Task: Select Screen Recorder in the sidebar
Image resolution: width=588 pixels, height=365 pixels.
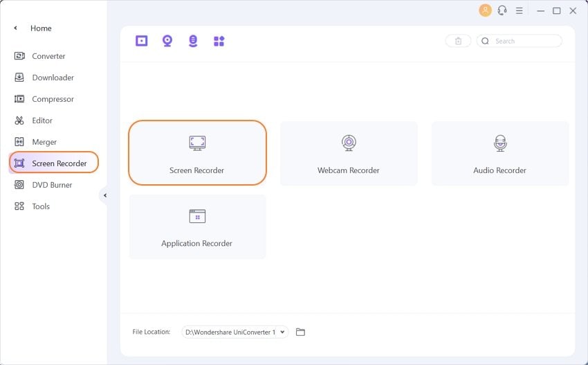Action: click(x=54, y=162)
